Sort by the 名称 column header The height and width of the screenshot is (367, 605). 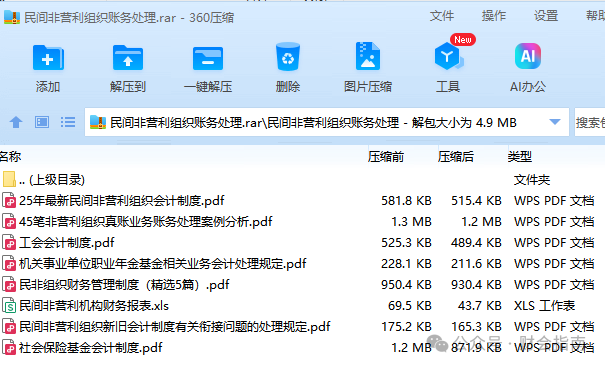coord(10,157)
